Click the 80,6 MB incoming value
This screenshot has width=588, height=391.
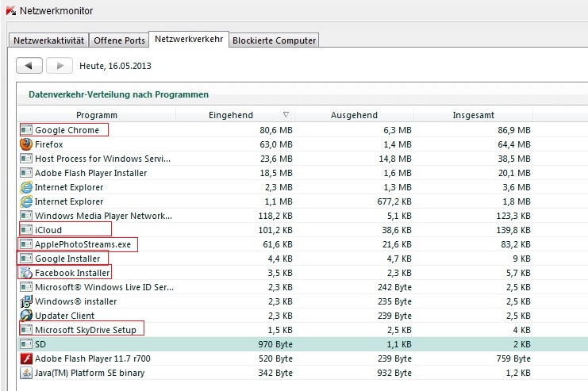click(276, 130)
